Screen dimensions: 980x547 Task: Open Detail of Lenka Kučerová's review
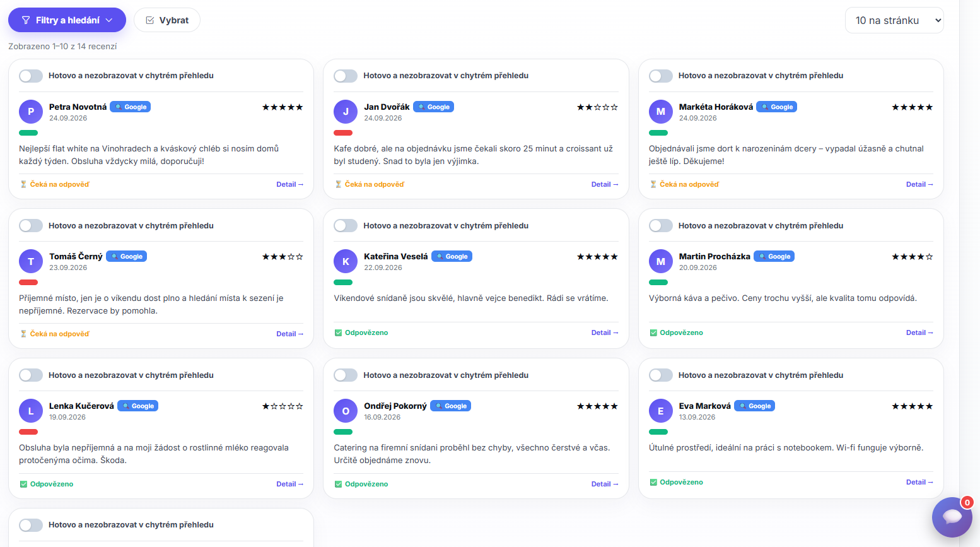click(289, 485)
